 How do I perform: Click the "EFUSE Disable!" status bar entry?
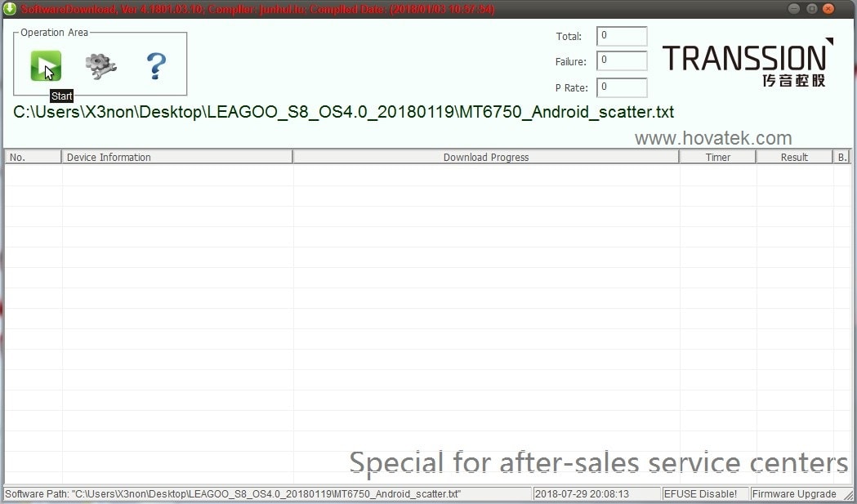click(705, 493)
